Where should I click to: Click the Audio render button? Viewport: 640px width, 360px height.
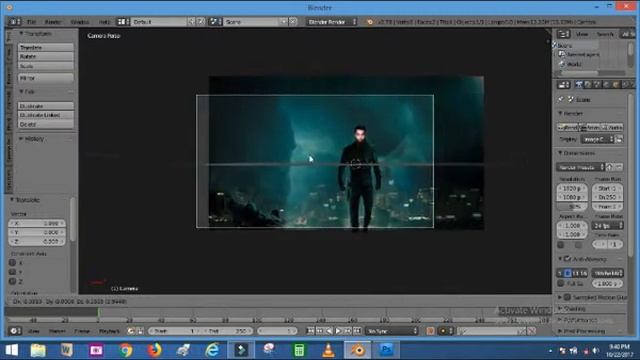(613, 128)
